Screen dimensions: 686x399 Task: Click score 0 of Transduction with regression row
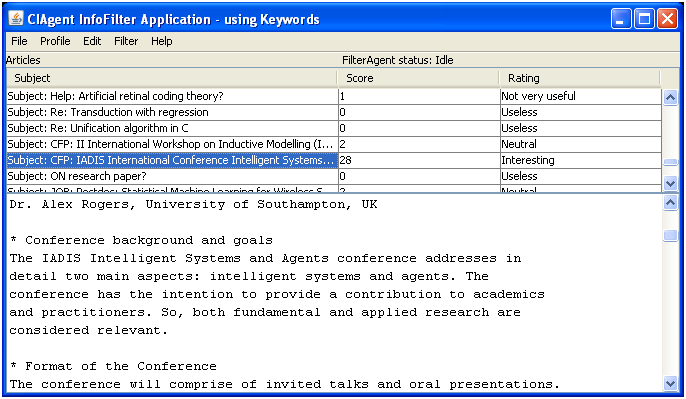click(x=419, y=112)
